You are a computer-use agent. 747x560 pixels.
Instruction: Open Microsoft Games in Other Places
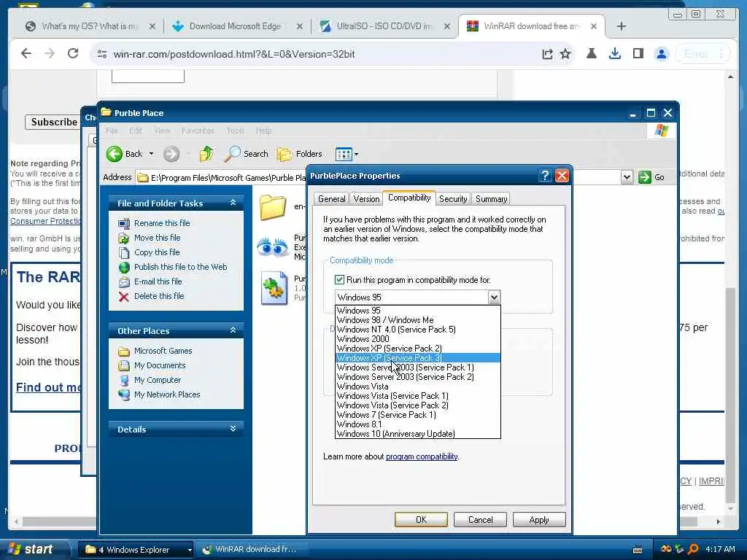point(163,351)
